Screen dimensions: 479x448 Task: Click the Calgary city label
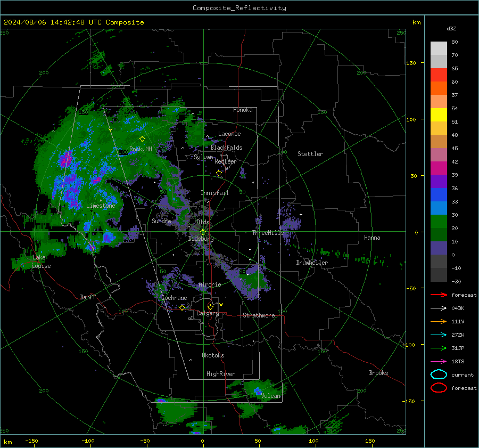208,313
